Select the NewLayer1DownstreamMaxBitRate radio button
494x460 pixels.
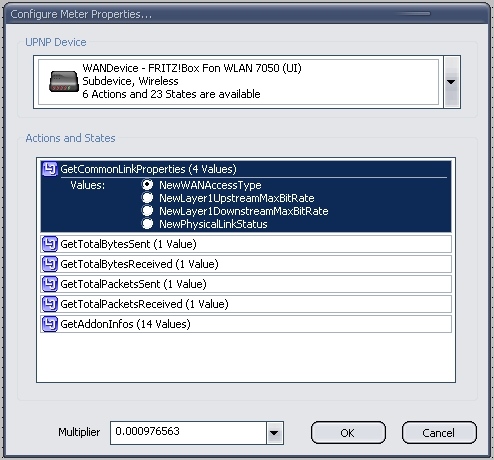147,211
